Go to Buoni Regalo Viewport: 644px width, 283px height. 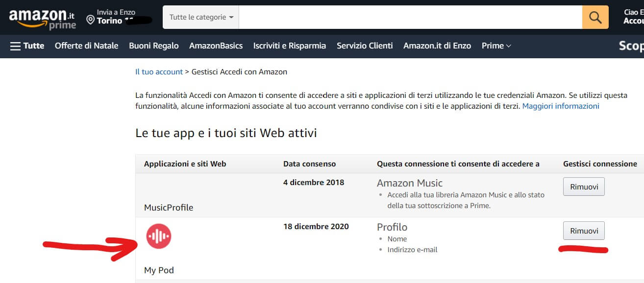click(153, 46)
